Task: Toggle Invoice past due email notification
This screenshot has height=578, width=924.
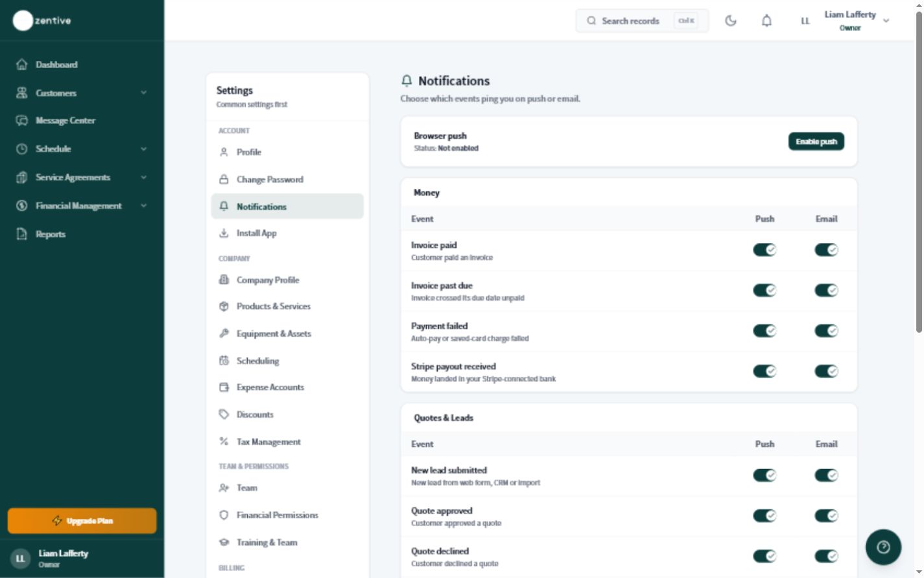Action: (x=826, y=290)
